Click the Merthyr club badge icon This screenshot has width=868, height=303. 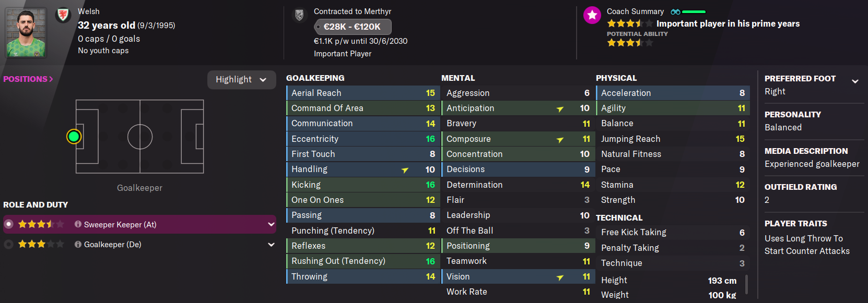(299, 15)
